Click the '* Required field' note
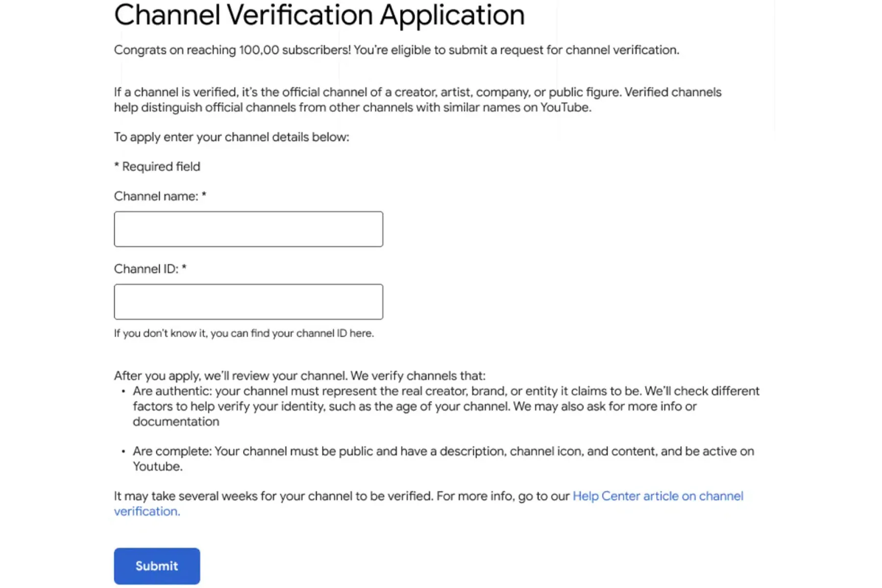This screenshot has height=588, width=882. (x=157, y=167)
